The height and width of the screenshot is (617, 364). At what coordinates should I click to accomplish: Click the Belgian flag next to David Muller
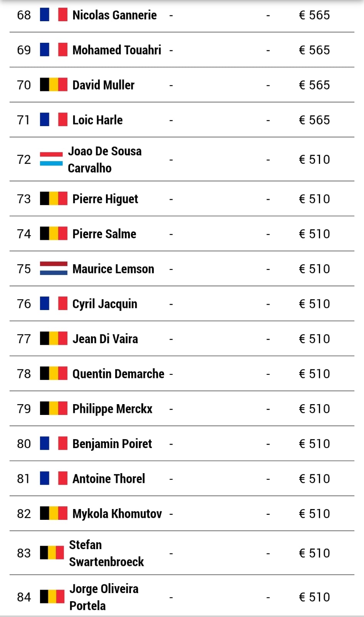click(54, 85)
